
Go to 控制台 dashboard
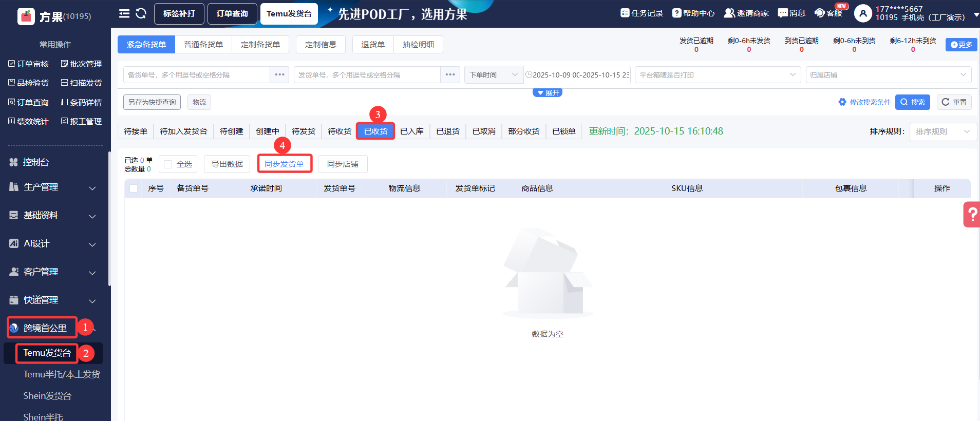click(29, 162)
